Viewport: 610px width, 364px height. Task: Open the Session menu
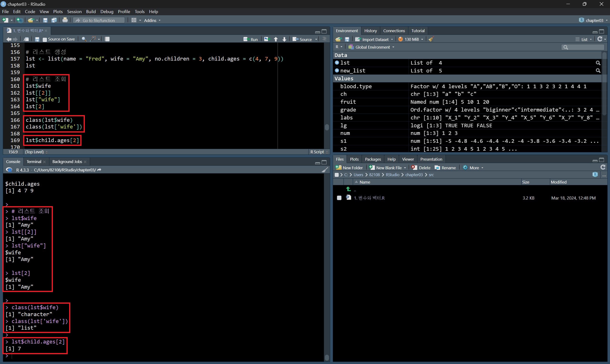tap(74, 11)
